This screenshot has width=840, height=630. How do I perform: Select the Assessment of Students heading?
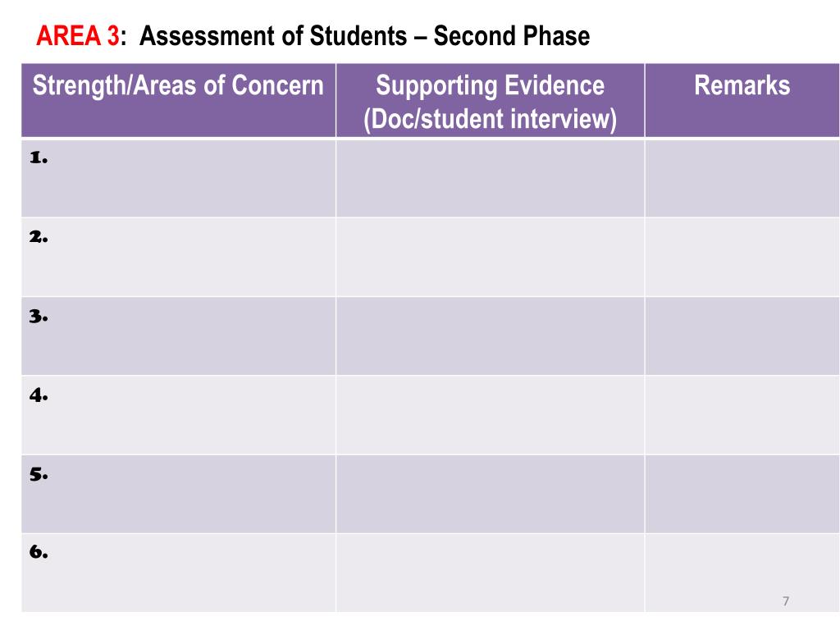(273, 36)
